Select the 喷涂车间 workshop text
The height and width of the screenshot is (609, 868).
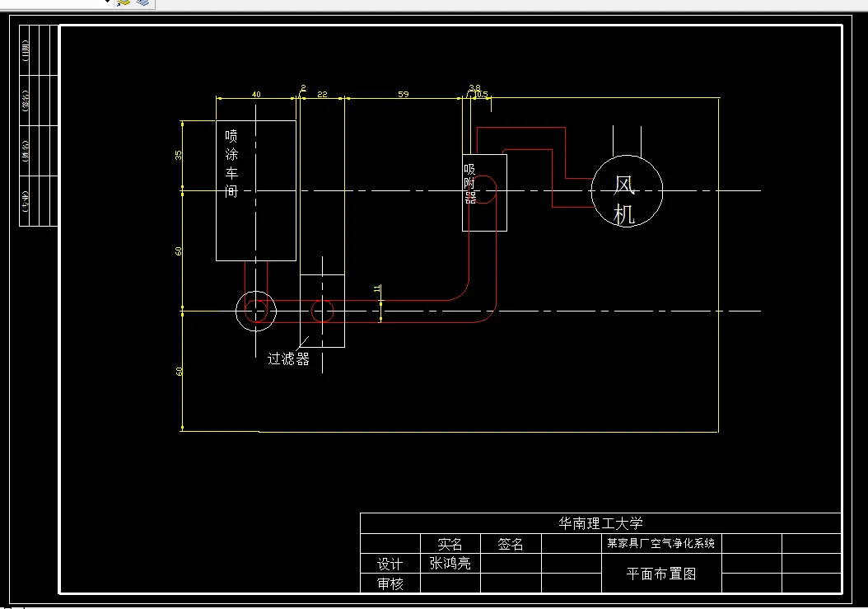[x=231, y=163]
